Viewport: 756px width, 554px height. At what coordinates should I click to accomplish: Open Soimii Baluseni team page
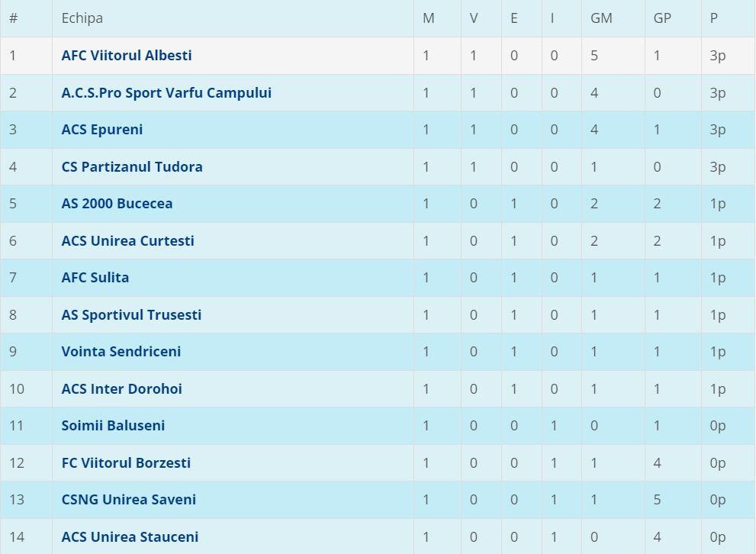pos(113,426)
